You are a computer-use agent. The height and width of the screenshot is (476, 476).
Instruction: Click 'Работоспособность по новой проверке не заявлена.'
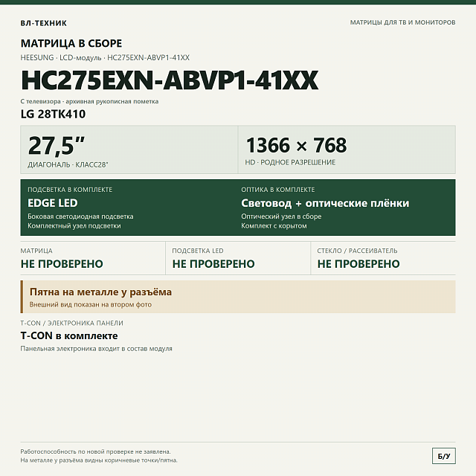coord(96,451)
